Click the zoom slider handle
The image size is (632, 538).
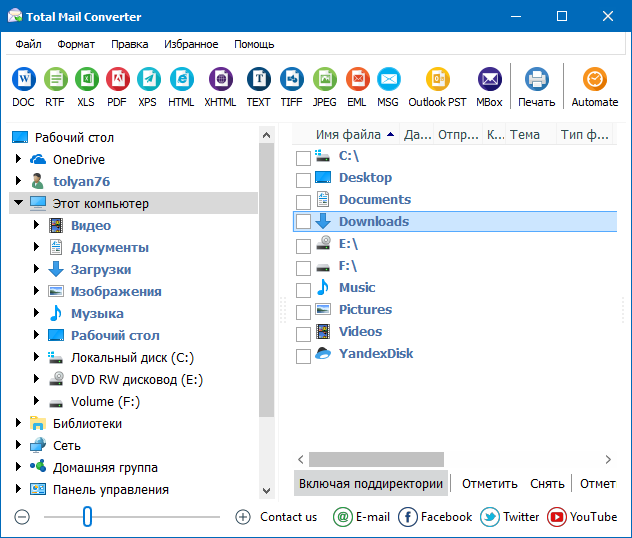click(87, 517)
